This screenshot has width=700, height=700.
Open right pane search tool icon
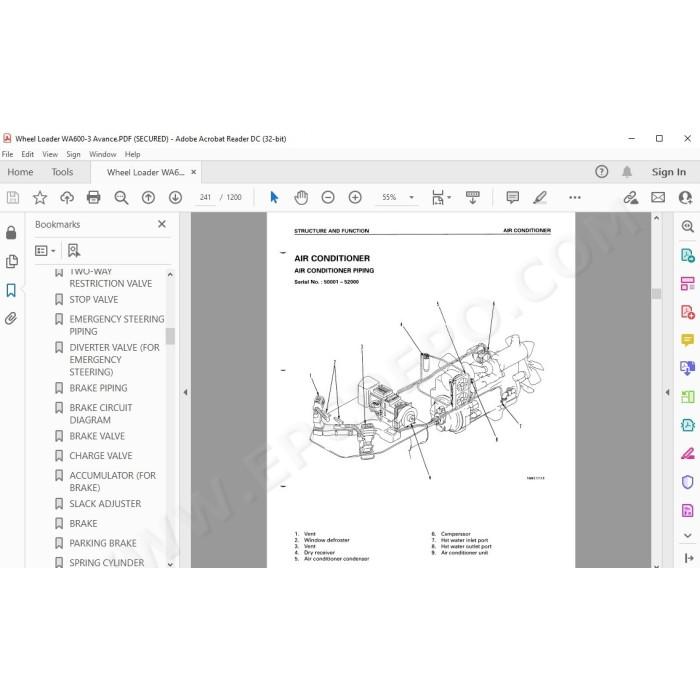[x=688, y=226]
